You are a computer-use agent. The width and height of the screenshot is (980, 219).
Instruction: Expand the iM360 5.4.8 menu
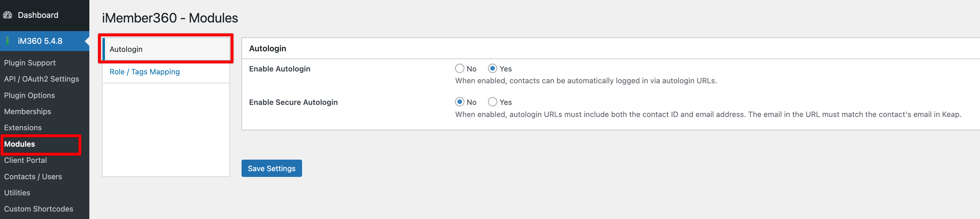(41, 41)
